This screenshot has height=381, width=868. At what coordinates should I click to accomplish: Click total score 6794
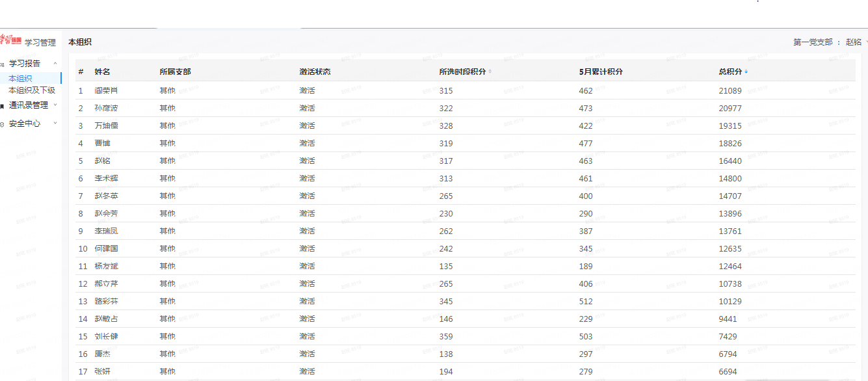pyautogui.click(x=728, y=354)
